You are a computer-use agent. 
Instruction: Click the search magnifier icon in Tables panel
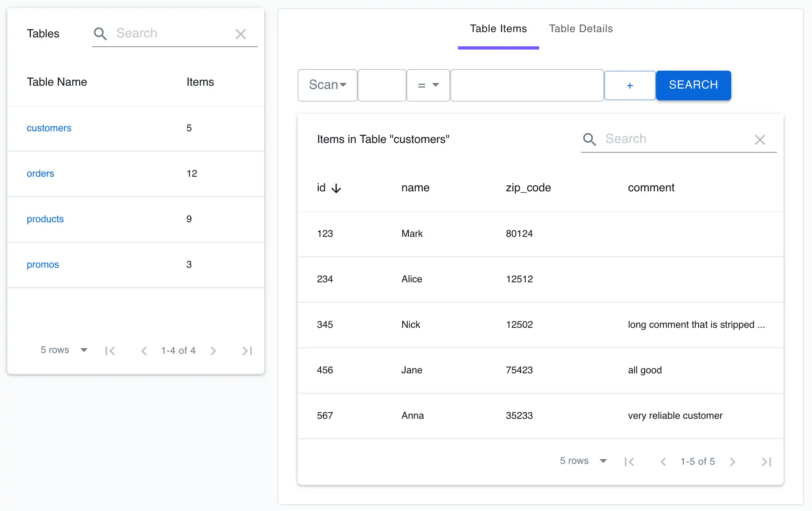click(99, 33)
